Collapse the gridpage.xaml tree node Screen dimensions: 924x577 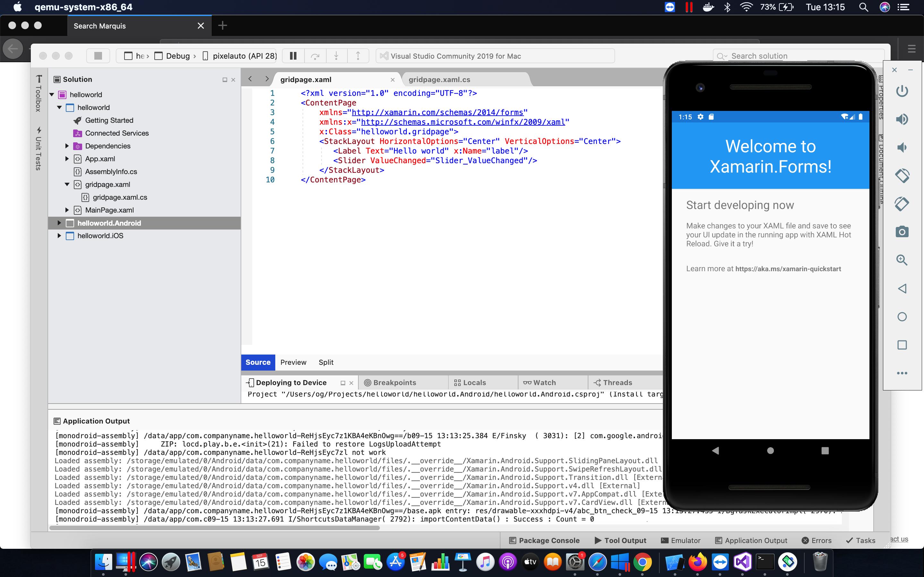67,184
